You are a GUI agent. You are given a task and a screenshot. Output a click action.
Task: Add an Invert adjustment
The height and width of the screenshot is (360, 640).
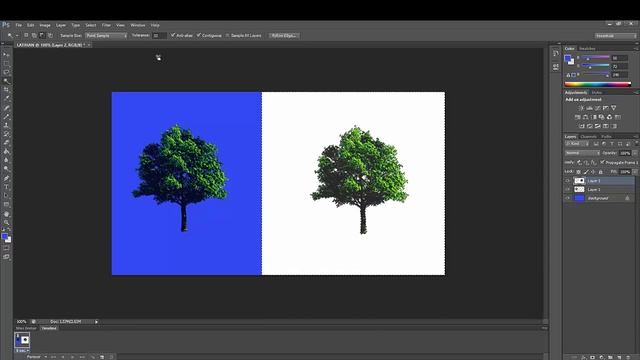pyautogui.click(x=582, y=126)
